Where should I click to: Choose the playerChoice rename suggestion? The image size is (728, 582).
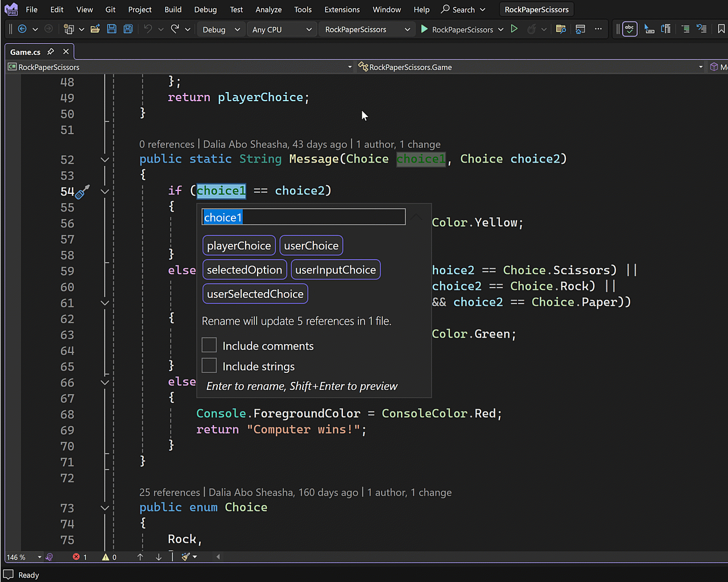pyautogui.click(x=239, y=246)
